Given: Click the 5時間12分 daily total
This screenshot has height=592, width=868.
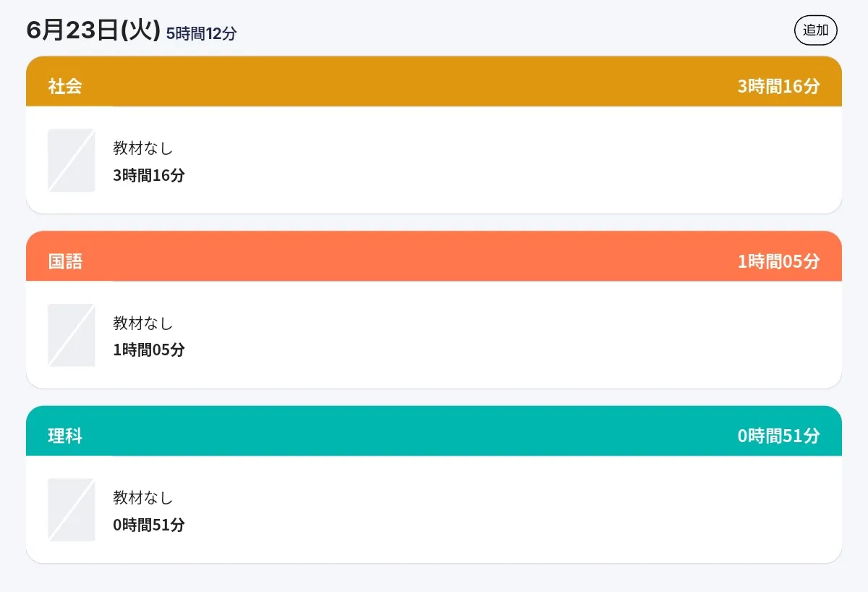Looking at the screenshot, I should point(201,33).
